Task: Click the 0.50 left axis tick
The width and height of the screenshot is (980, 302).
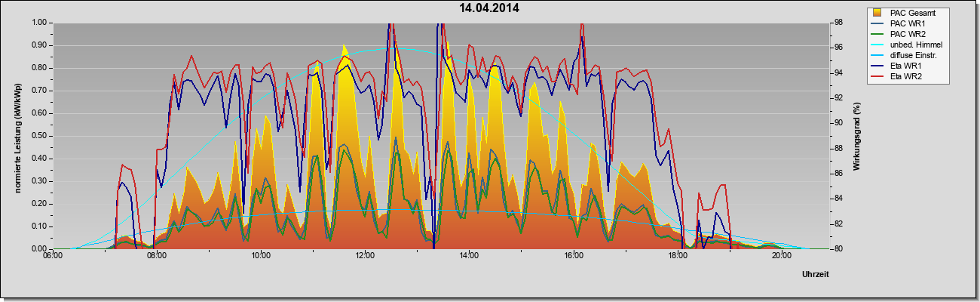Action: [38, 136]
